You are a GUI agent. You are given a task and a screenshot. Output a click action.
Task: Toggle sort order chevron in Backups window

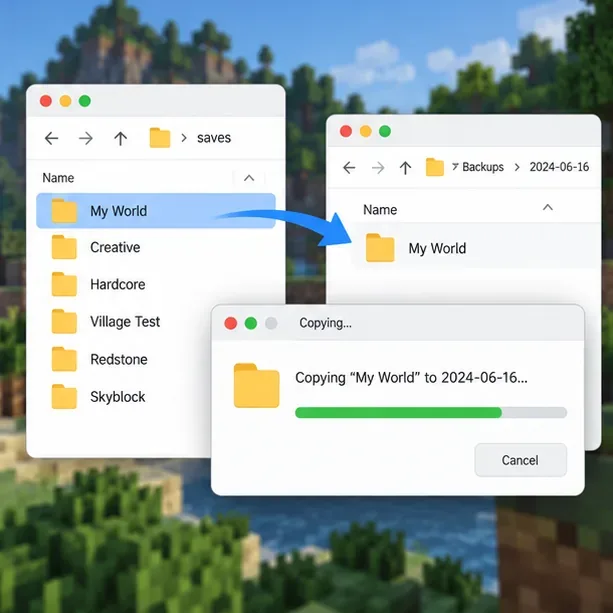pyautogui.click(x=548, y=207)
